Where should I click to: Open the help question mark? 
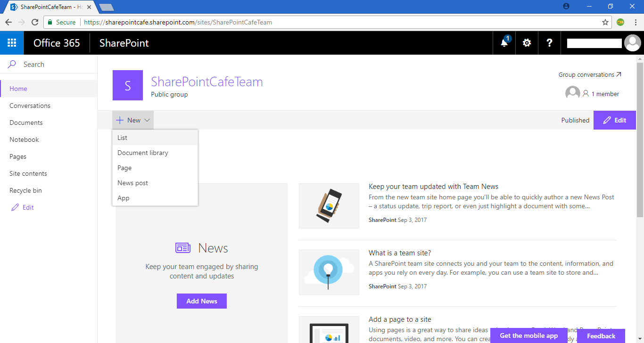point(549,43)
